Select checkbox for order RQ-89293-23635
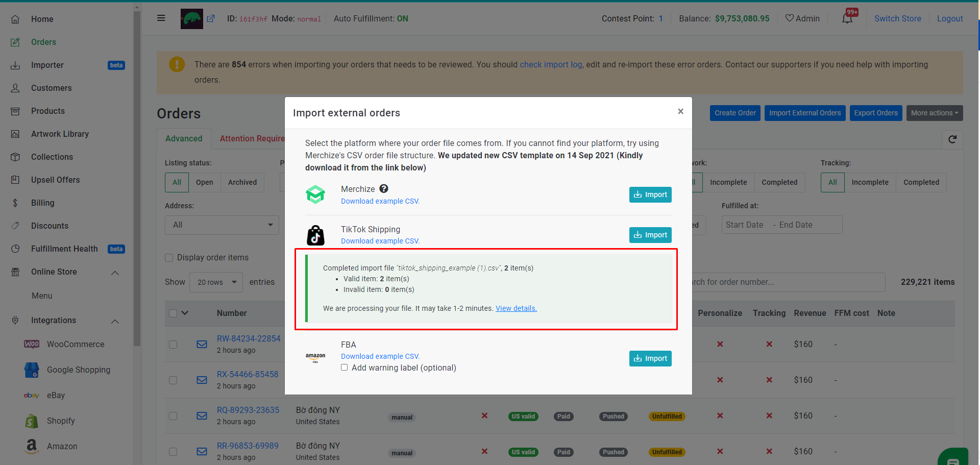Screen dimensions: 980x465 point(173,416)
